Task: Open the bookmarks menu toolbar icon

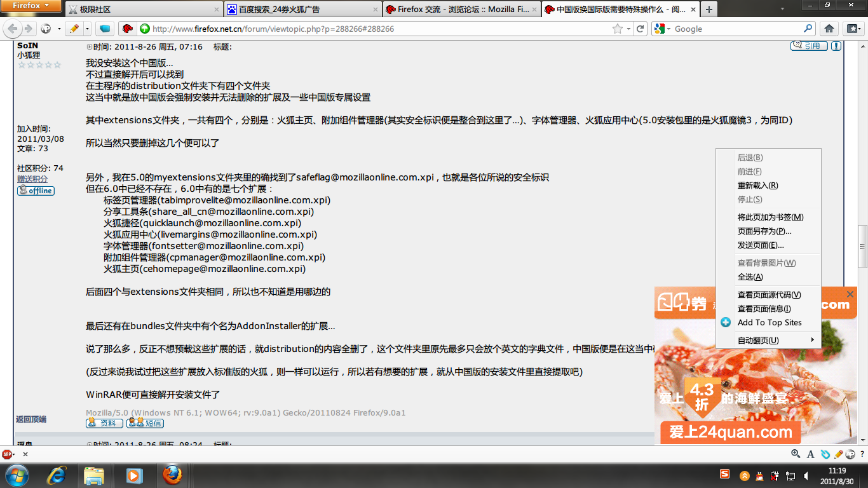Action: (852, 29)
